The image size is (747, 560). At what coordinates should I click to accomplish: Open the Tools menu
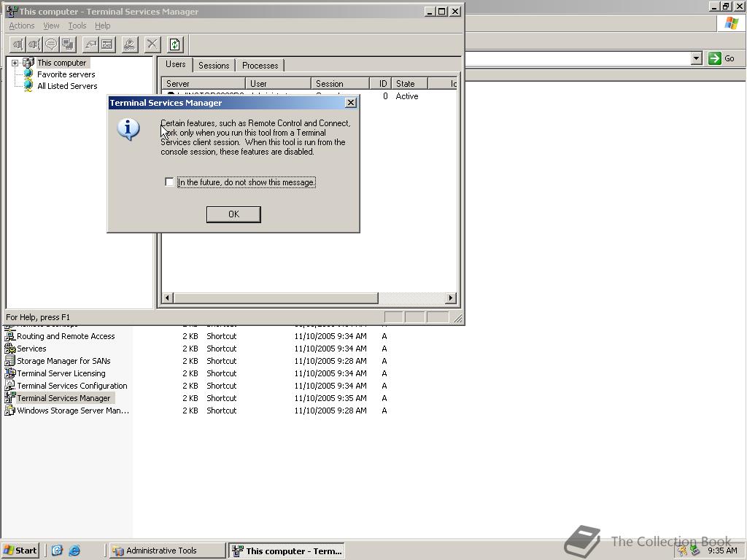(77, 26)
